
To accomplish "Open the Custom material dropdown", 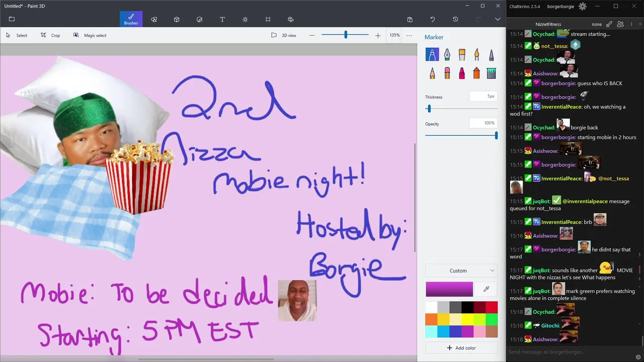I will coord(461,270).
